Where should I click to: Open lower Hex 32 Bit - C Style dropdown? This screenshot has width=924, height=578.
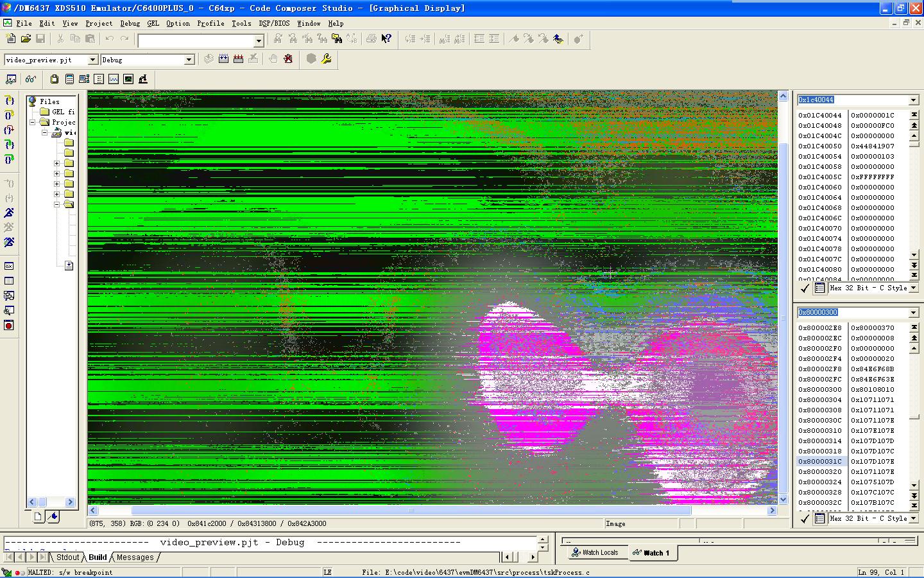click(913, 518)
